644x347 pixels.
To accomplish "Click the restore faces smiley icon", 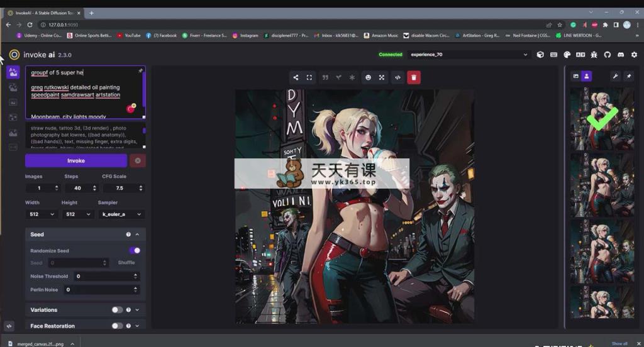I will point(368,77).
